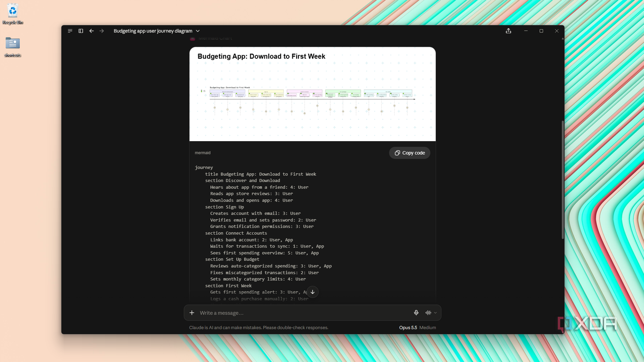The width and height of the screenshot is (644, 362).
Task: Click the line 'Links bank account: 2: User, App'
Action: pos(252,240)
